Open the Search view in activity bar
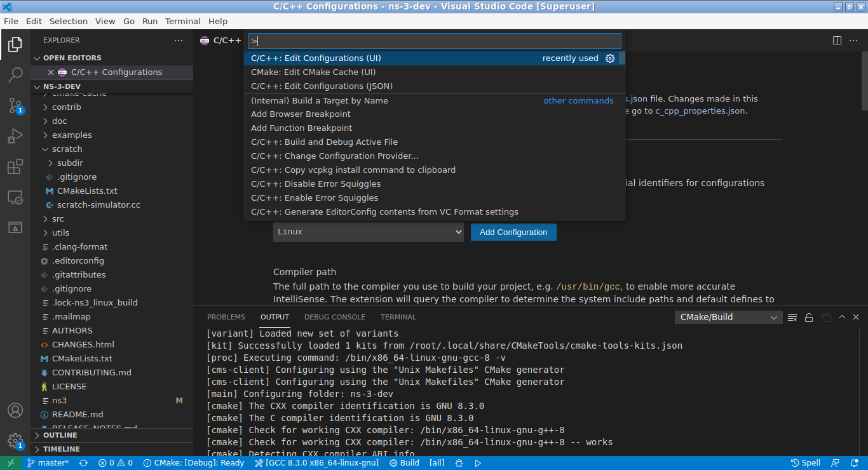The height and width of the screenshot is (470, 868). (x=15, y=75)
